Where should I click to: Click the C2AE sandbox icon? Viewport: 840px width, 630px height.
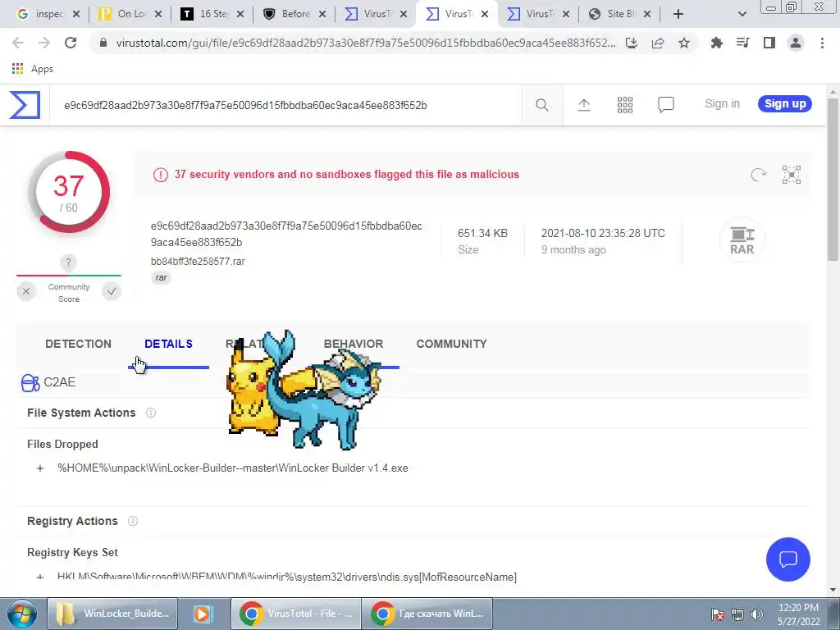(30, 382)
